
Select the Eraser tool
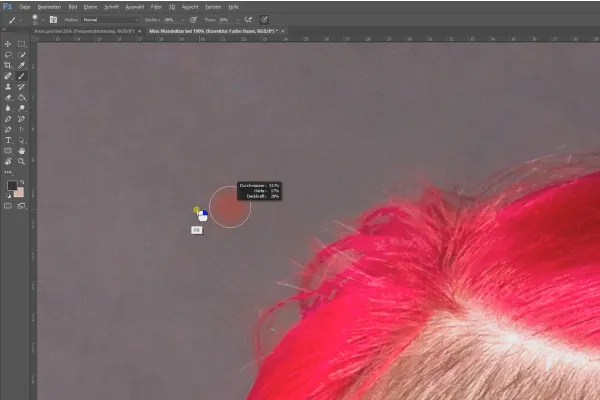(8, 98)
